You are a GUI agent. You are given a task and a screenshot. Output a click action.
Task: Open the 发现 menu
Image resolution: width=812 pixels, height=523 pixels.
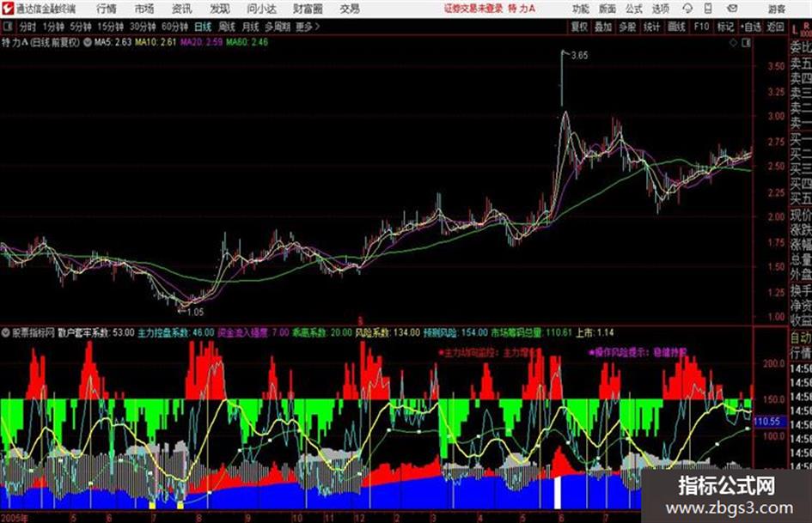(x=220, y=9)
